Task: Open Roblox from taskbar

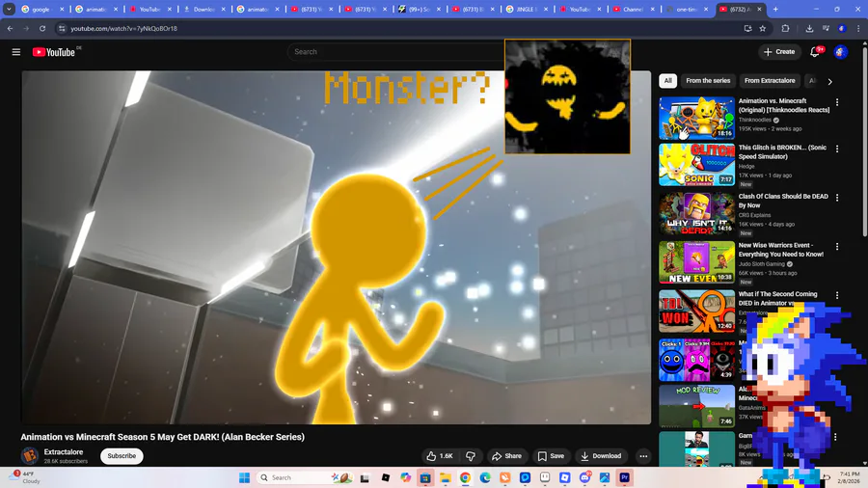Action: (x=385, y=477)
